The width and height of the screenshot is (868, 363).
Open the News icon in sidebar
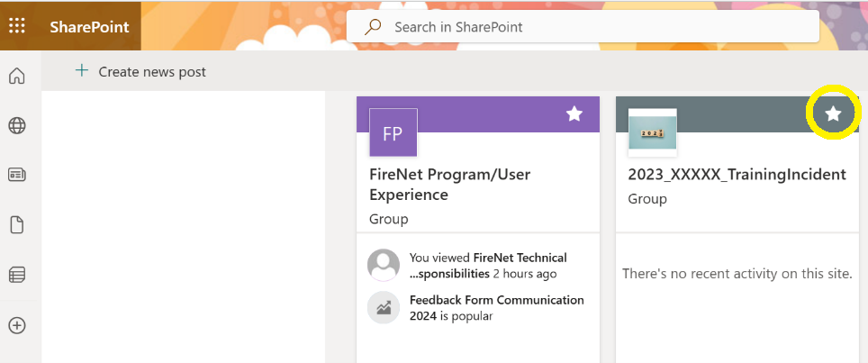coord(16,175)
